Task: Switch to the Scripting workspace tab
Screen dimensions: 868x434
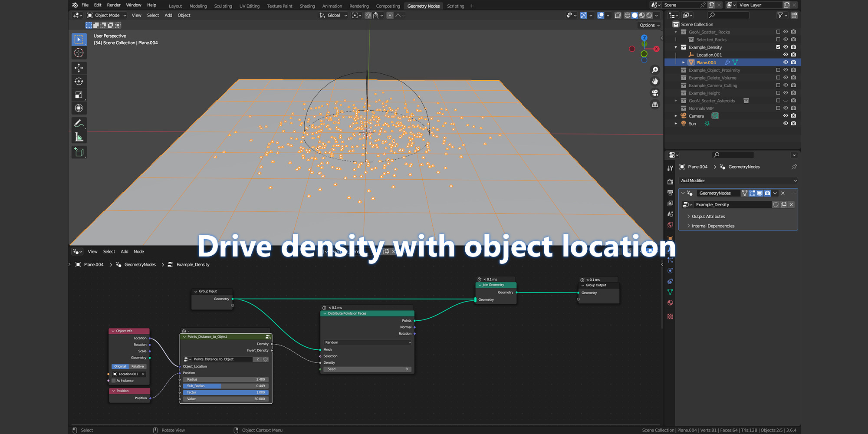Action: (456, 6)
